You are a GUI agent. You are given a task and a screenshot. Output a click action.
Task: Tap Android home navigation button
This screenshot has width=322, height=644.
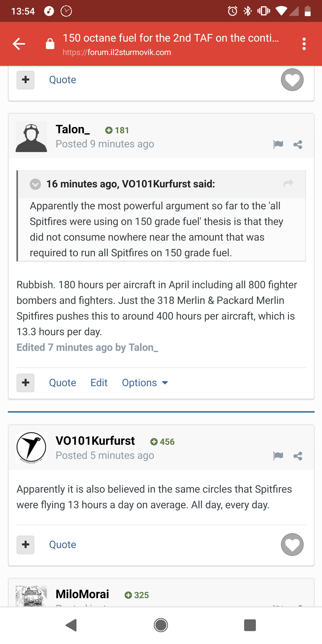coord(161,625)
